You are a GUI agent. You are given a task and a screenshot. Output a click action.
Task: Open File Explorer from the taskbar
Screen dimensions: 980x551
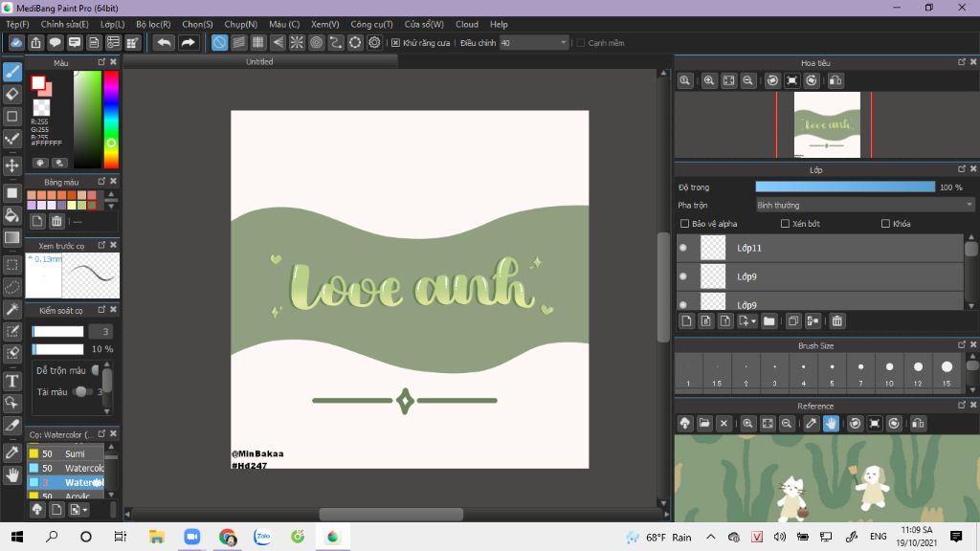coord(156,537)
